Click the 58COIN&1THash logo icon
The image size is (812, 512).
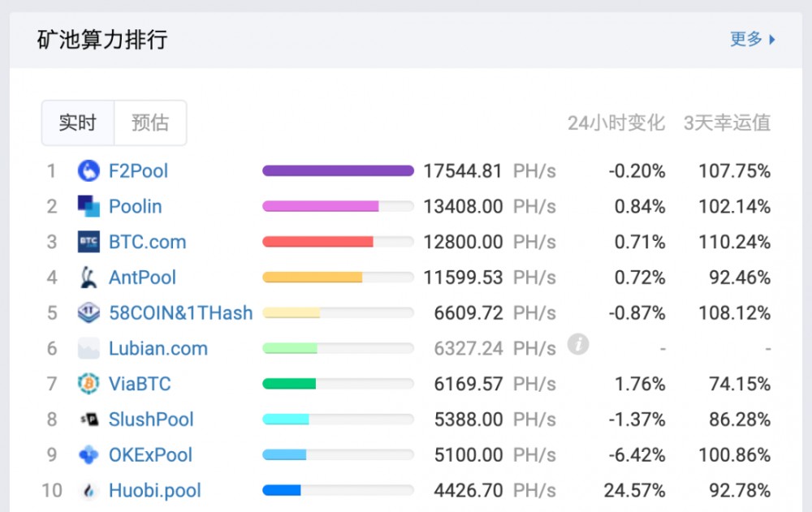(89, 313)
